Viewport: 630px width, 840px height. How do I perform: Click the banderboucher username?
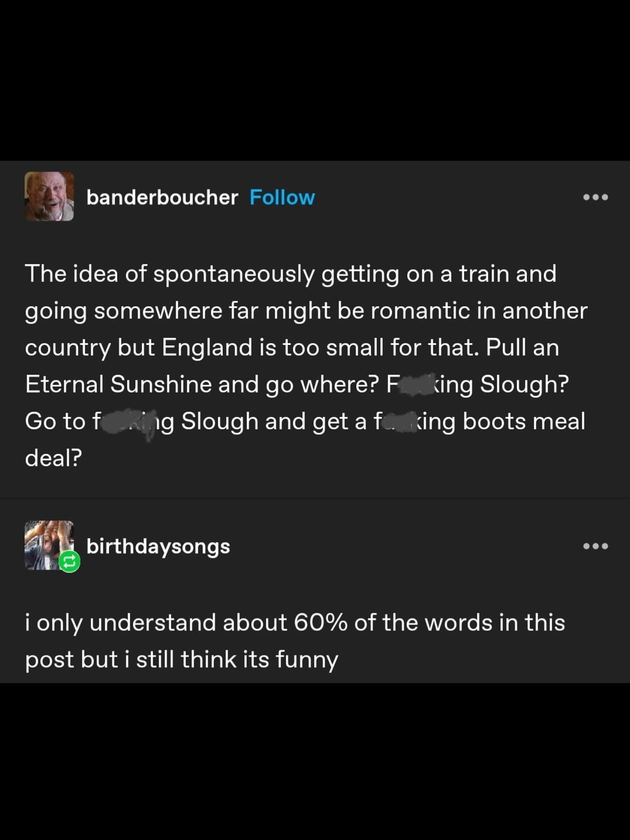pos(162,198)
